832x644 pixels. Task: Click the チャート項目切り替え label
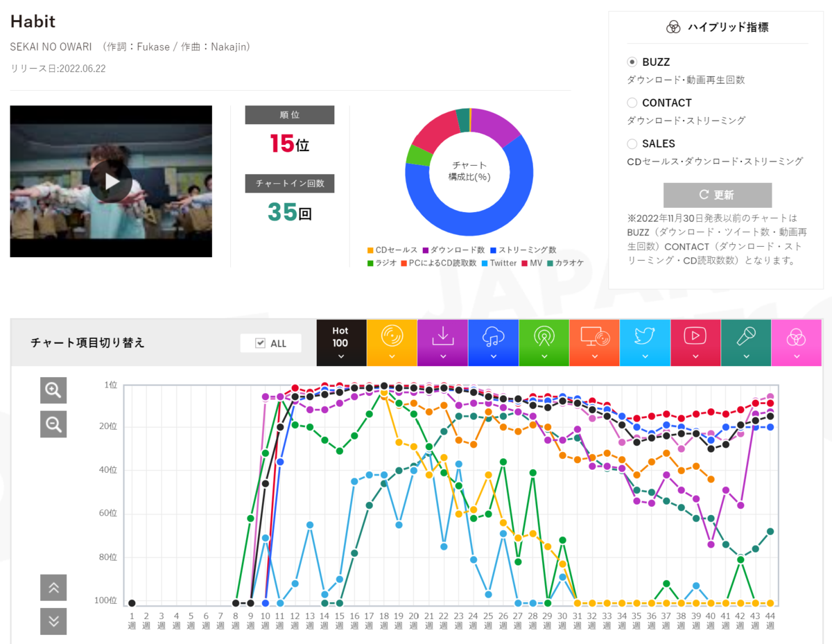pyautogui.click(x=88, y=343)
